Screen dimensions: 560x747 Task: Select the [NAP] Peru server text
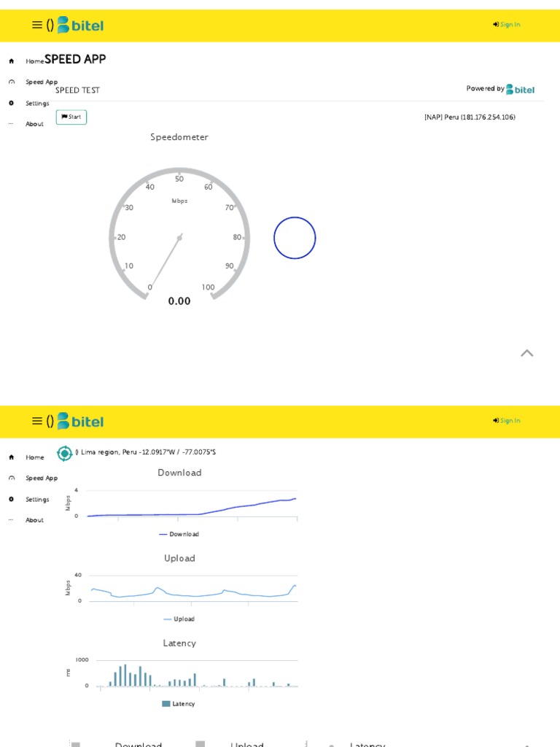pos(470,117)
